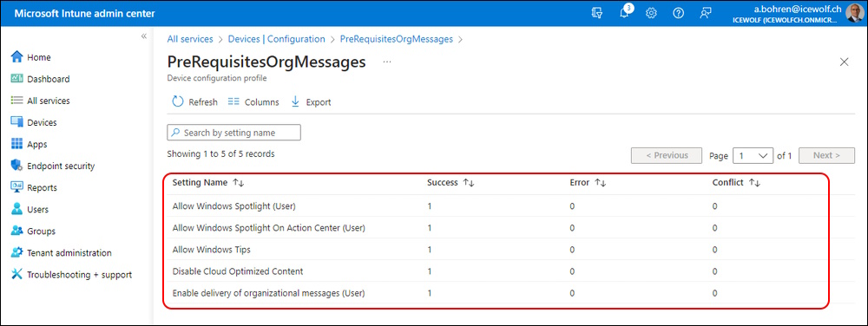Click user avatar picture
Viewport: 868px width, 326px height.
pyautogui.click(x=855, y=13)
